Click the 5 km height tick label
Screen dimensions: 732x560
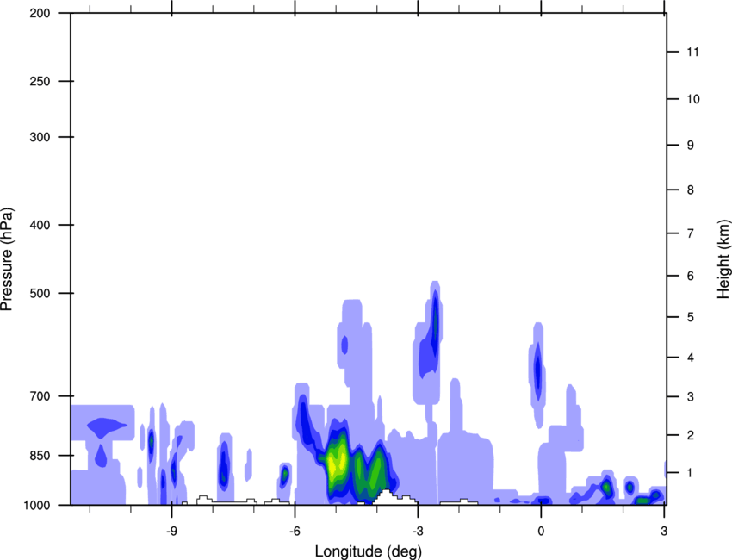pos(691,318)
